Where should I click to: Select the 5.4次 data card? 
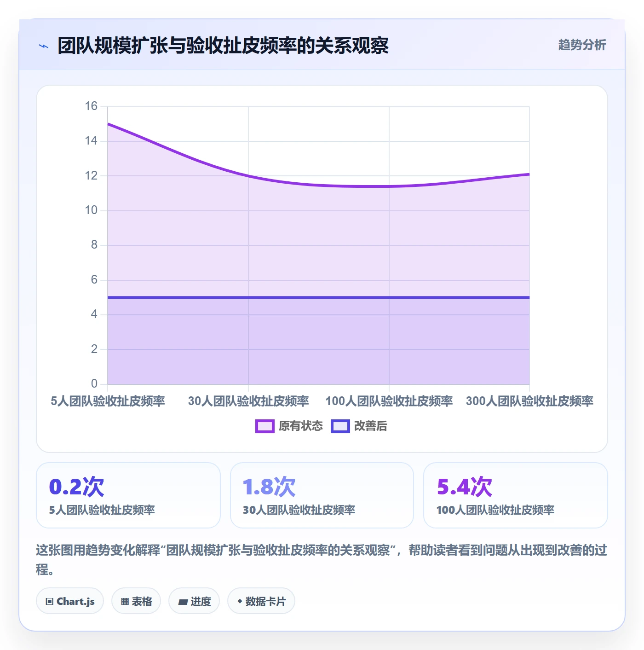(516, 495)
